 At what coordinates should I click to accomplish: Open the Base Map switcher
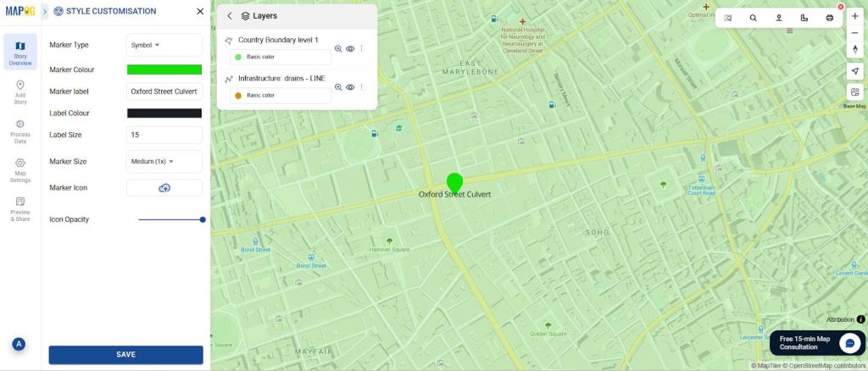click(854, 93)
